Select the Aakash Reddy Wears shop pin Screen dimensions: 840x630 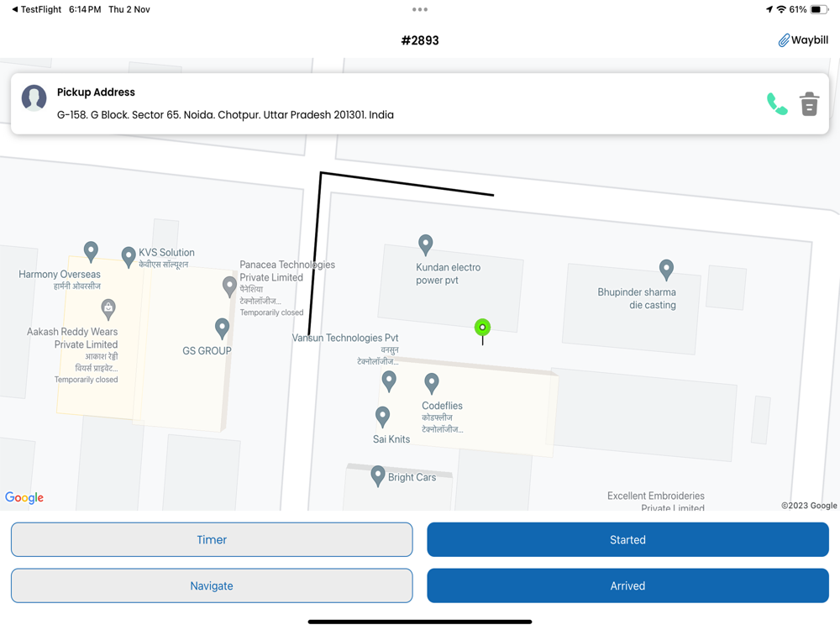click(108, 308)
